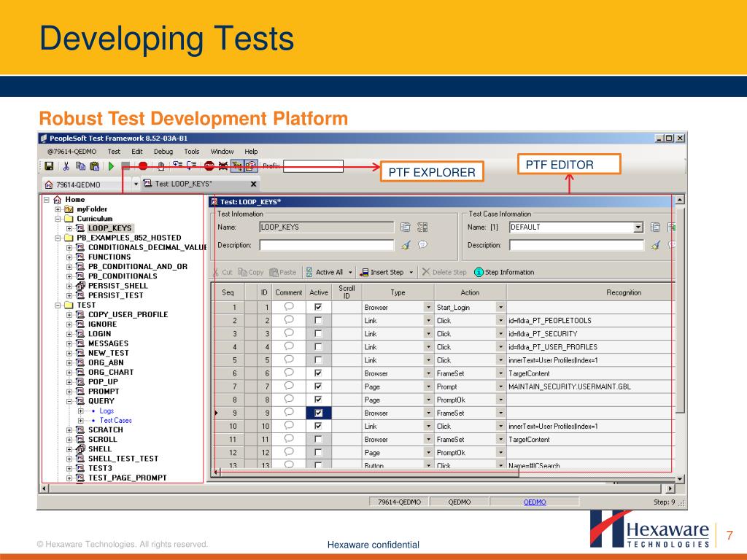Collapse the TEST folder node
The height and width of the screenshot is (560, 747).
pyautogui.click(x=58, y=305)
